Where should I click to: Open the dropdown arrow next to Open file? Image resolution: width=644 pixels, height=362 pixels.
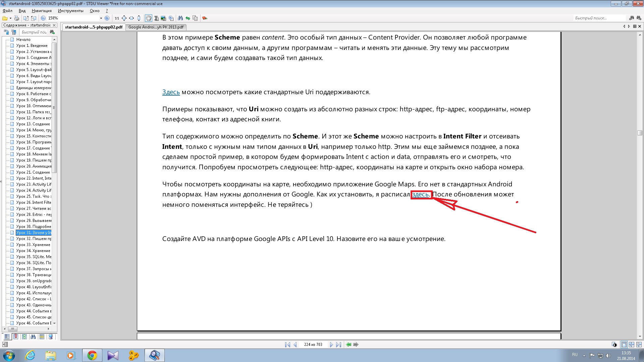10,18
